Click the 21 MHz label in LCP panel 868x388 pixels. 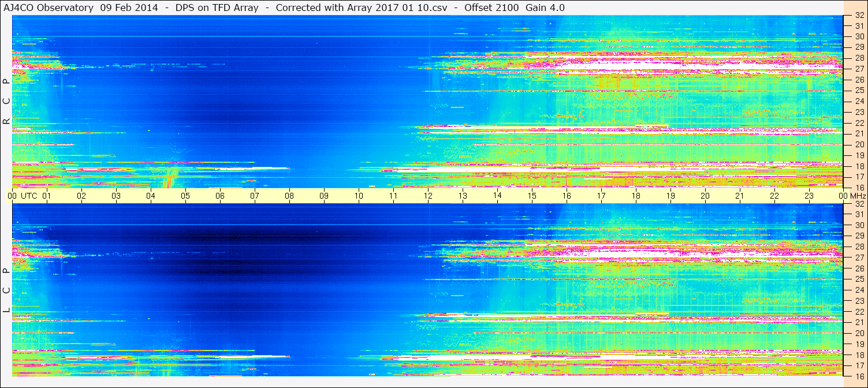click(x=859, y=322)
